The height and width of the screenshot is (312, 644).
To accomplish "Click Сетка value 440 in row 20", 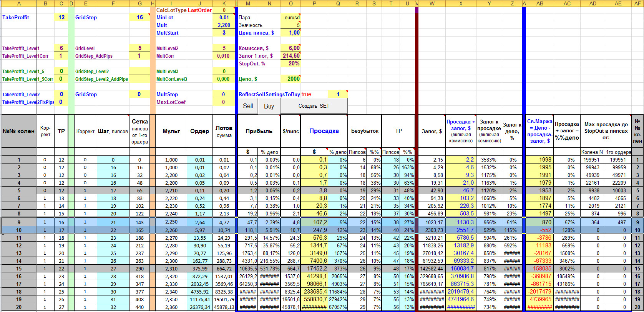I will point(139,307).
